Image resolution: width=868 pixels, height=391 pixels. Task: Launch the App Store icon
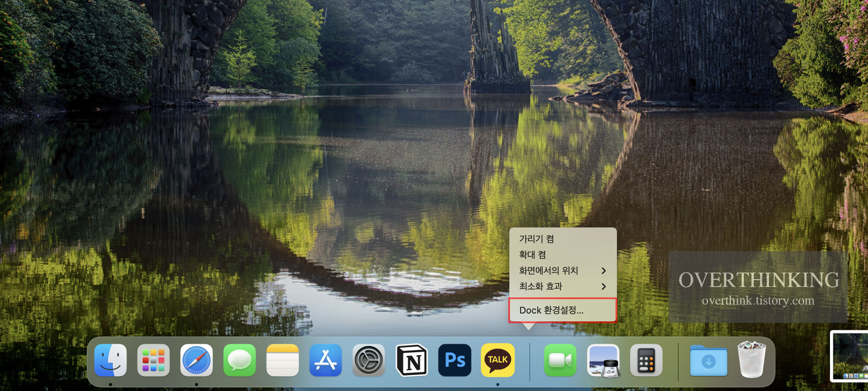(x=325, y=360)
